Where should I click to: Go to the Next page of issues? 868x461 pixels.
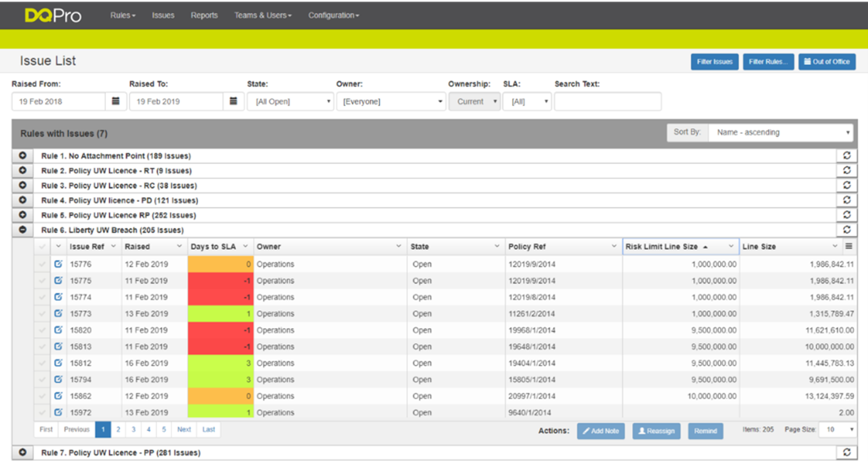(184, 429)
